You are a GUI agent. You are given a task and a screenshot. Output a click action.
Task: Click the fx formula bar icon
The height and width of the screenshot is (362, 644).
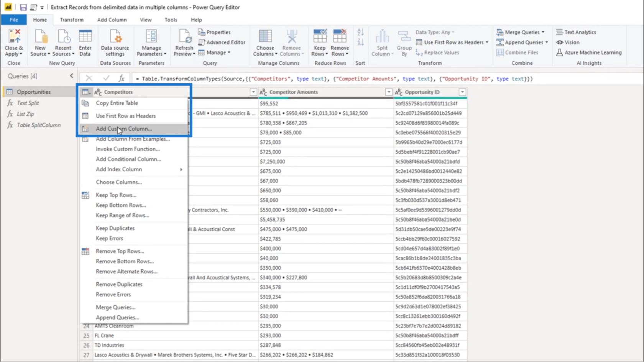tap(122, 79)
